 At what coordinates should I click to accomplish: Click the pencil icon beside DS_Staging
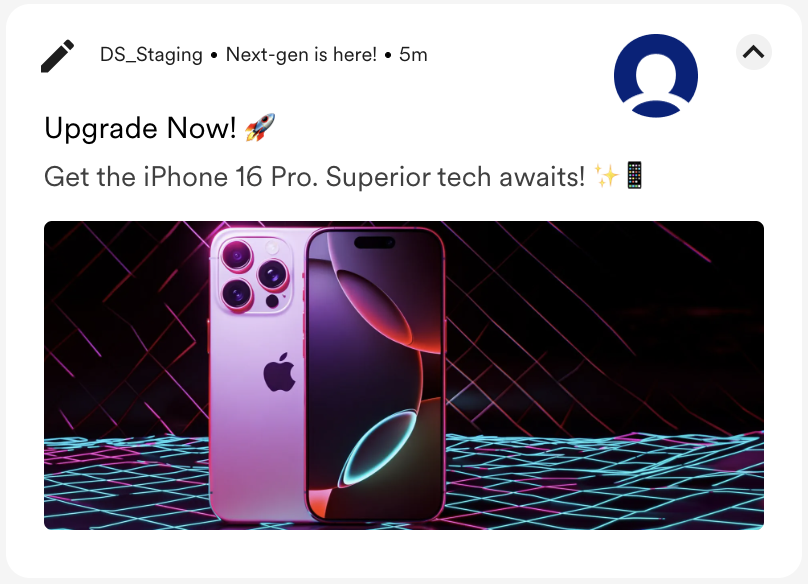point(57,56)
